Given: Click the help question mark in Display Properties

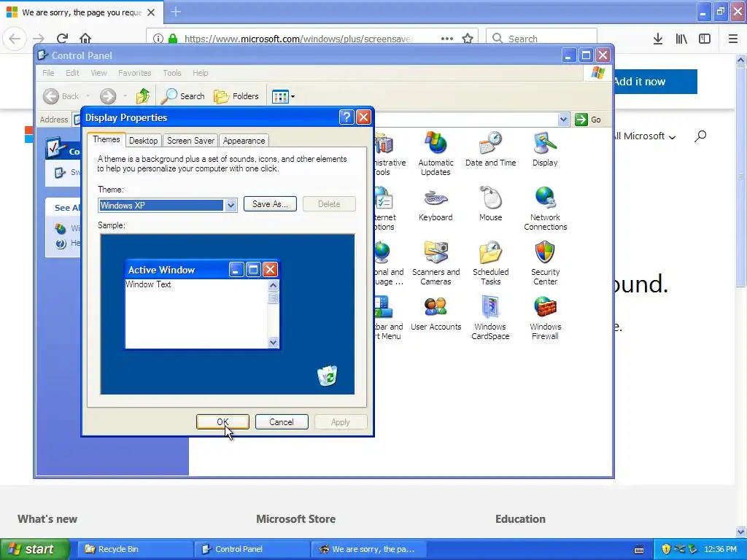Looking at the screenshot, I should point(347,117).
